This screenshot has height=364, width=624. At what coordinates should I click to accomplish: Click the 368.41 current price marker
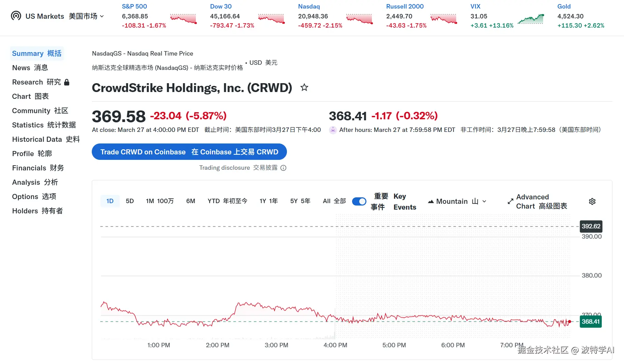point(591,322)
